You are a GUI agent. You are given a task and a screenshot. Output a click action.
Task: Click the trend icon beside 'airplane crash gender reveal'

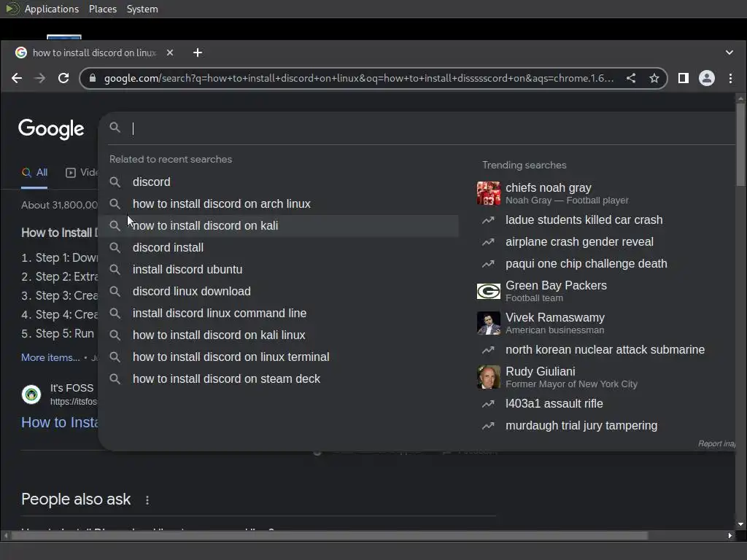[x=488, y=242]
